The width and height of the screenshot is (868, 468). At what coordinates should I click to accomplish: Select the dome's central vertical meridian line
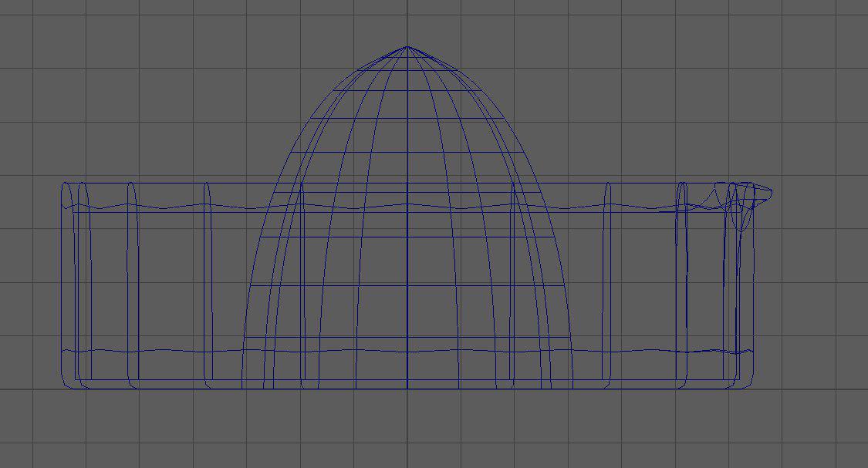pyautogui.click(x=407, y=218)
